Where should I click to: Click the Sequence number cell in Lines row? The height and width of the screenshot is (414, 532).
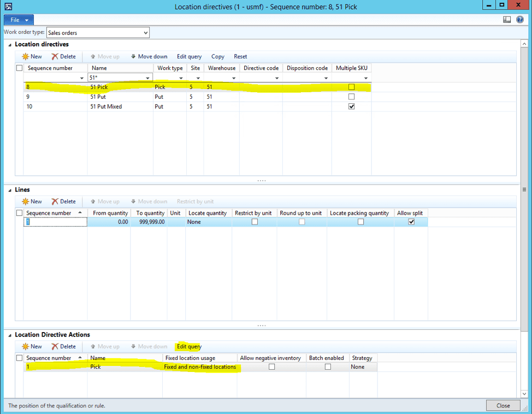click(x=55, y=222)
